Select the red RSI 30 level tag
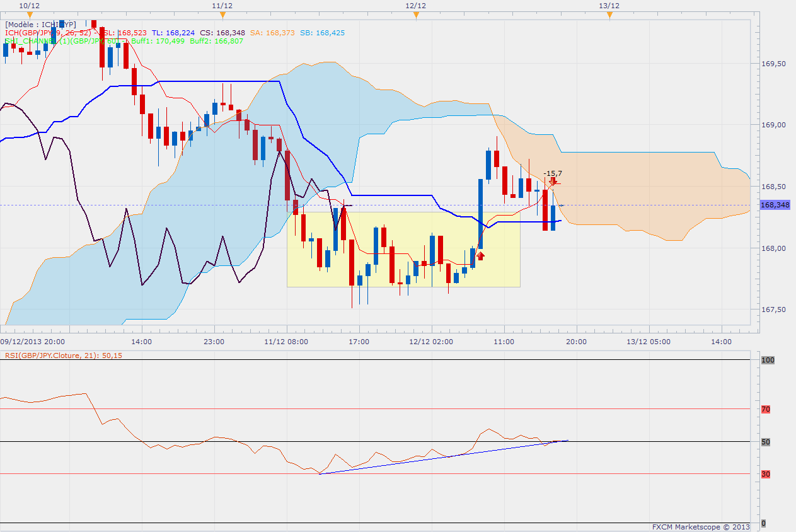 coord(766,474)
